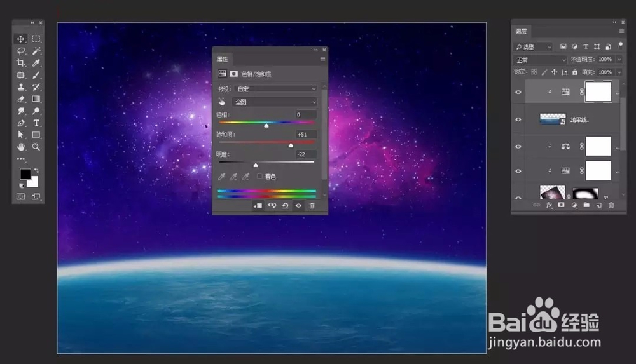The width and height of the screenshot is (636, 364).
Task: Select the Dodge tool
Action: pyautogui.click(x=36, y=111)
